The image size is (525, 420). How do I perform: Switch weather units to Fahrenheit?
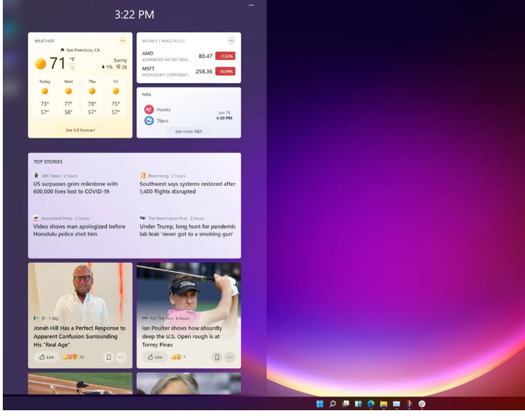(x=72, y=59)
